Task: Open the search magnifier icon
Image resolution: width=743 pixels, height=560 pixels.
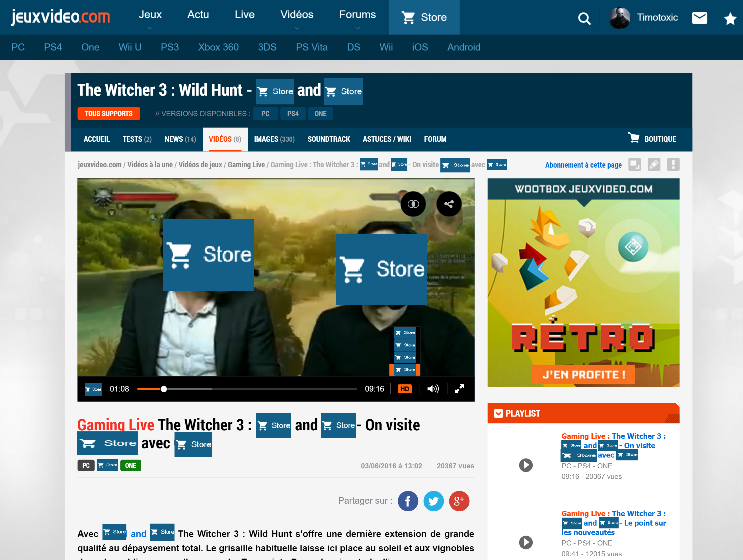Action: click(584, 18)
